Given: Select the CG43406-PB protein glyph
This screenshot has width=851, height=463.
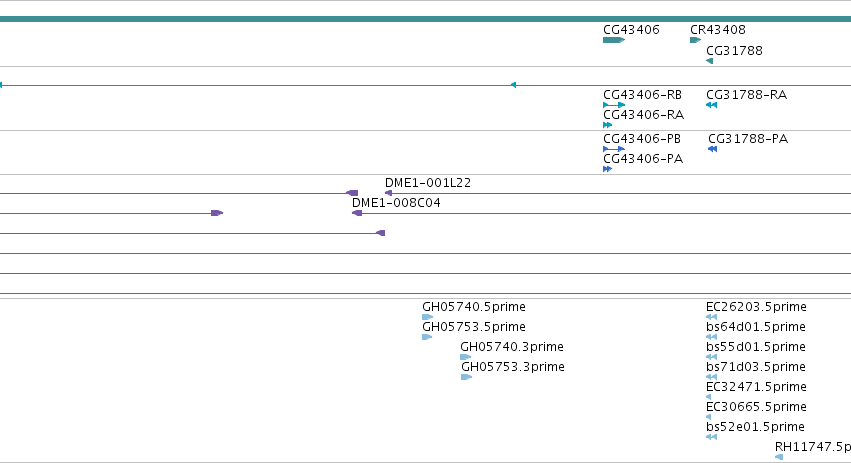Looking at the screenshot, I should click(614, 149).
